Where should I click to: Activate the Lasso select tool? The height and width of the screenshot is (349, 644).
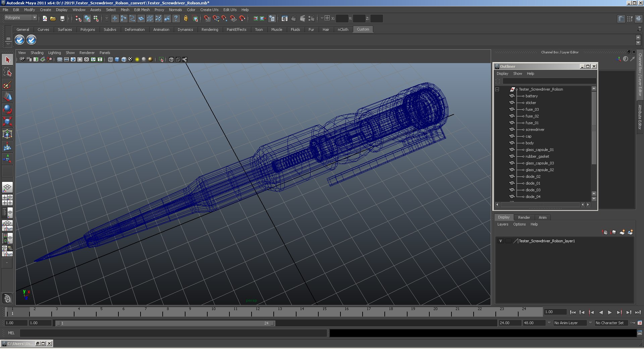tap(7, 72)
